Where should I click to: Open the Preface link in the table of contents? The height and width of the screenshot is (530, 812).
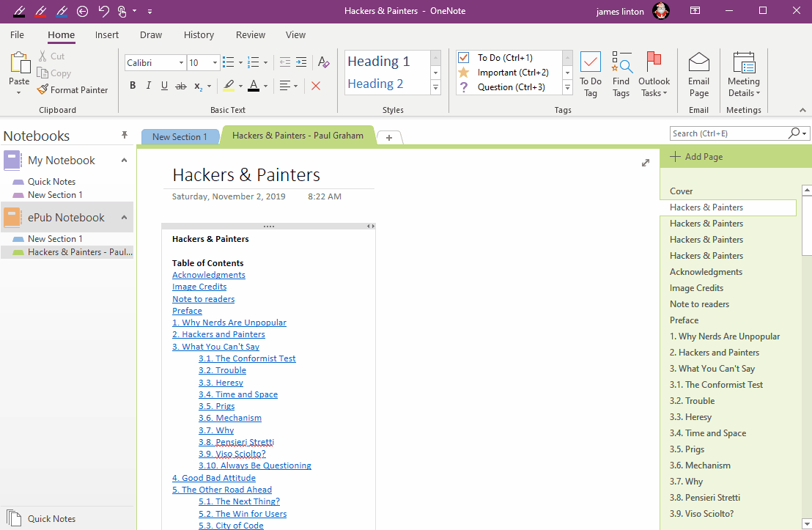[187, 310]
